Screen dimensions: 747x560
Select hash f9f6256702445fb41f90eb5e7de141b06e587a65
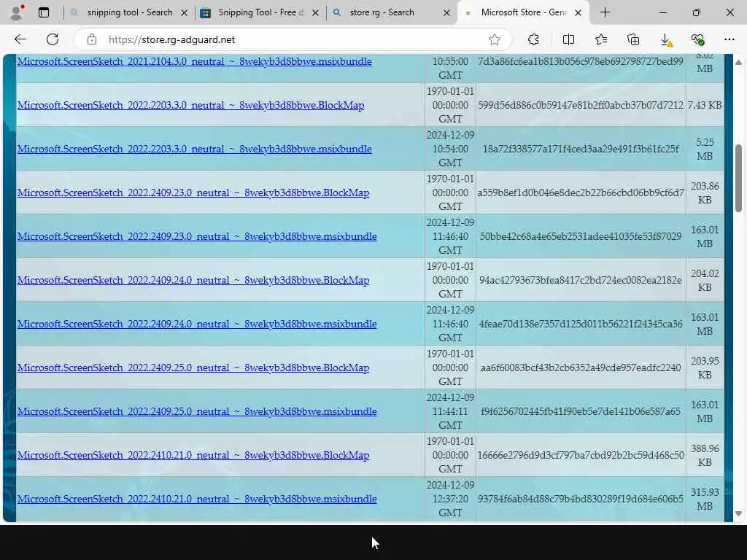(x=580, y=411)
